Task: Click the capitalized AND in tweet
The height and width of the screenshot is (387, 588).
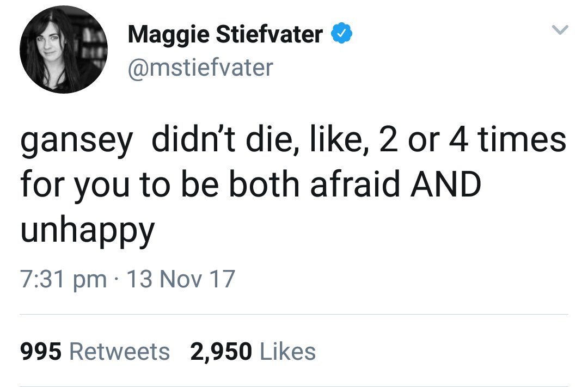Action: point(446,184)
